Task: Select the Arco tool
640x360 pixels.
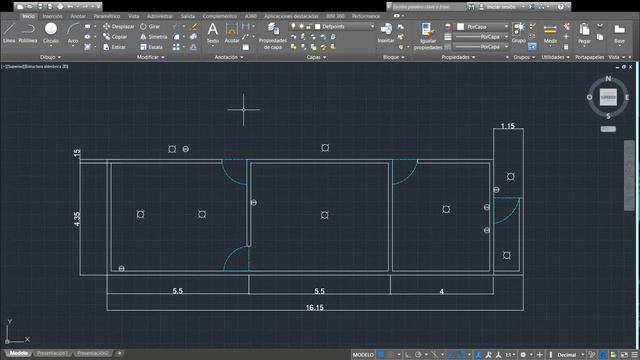Action: click(x=73, y=33)
